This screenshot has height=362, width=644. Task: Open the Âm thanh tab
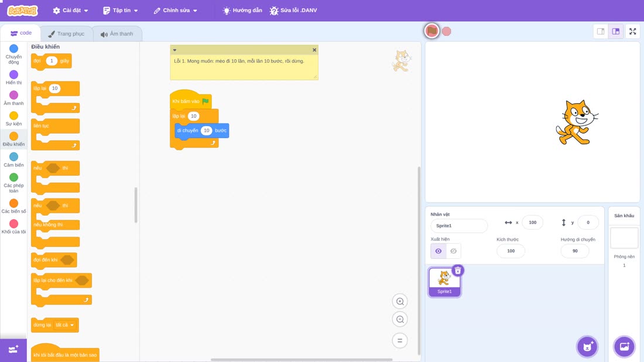coord(117,34)
